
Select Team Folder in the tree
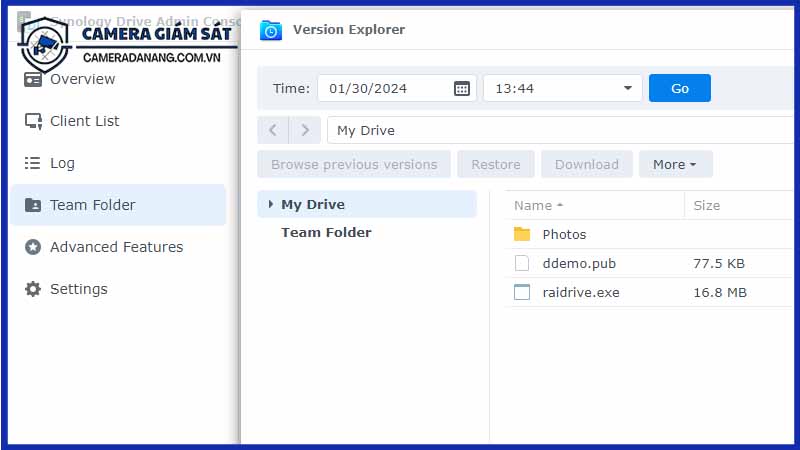pyautogui.click(x=326, y=232)
